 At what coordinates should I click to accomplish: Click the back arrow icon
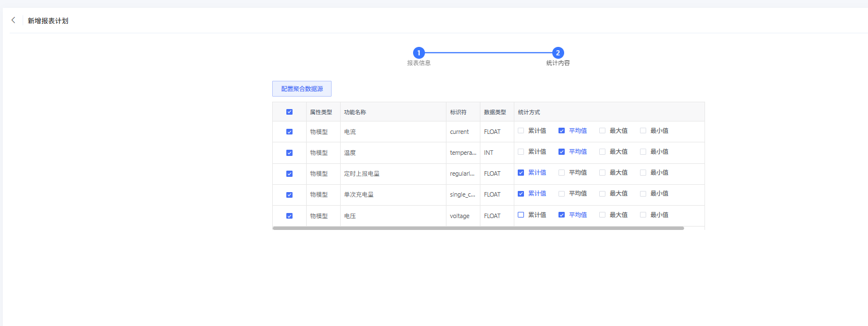coord(14,20)
